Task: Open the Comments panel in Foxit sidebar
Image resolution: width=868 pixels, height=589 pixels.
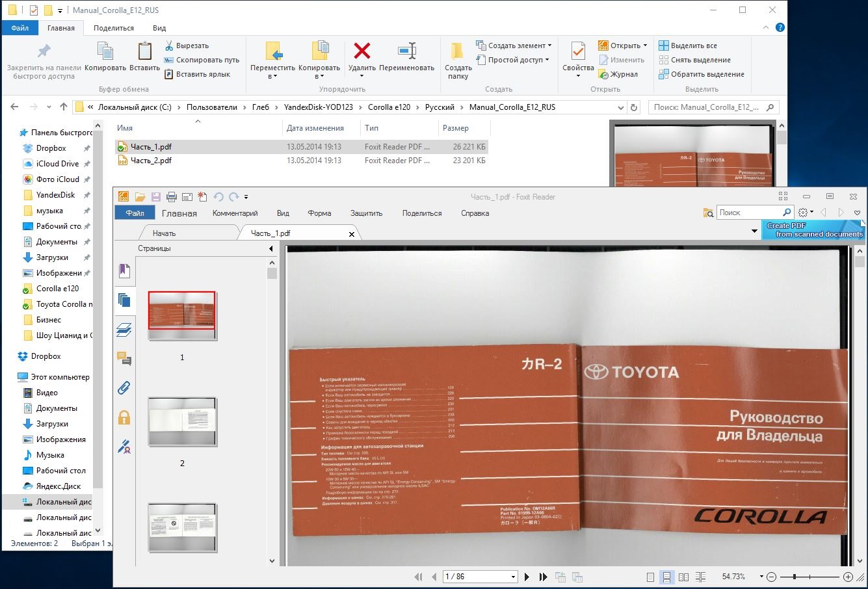Action: pos(124,358)
